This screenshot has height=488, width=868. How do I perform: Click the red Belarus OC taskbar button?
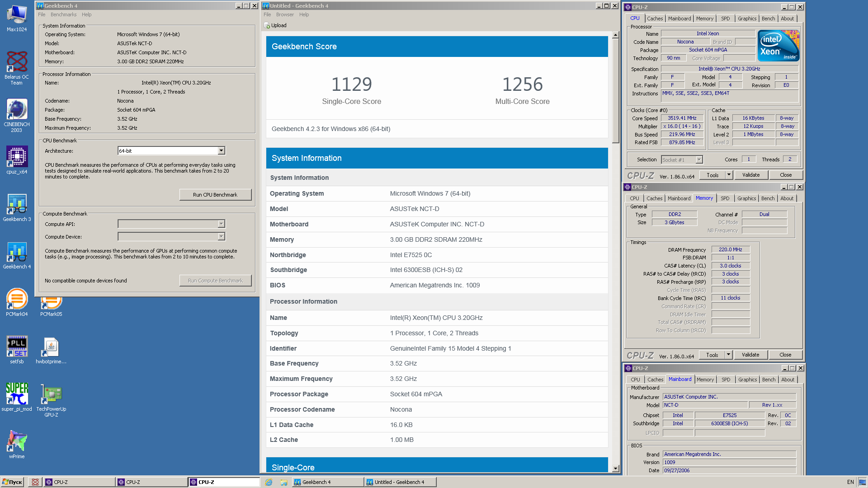(35, 482)
